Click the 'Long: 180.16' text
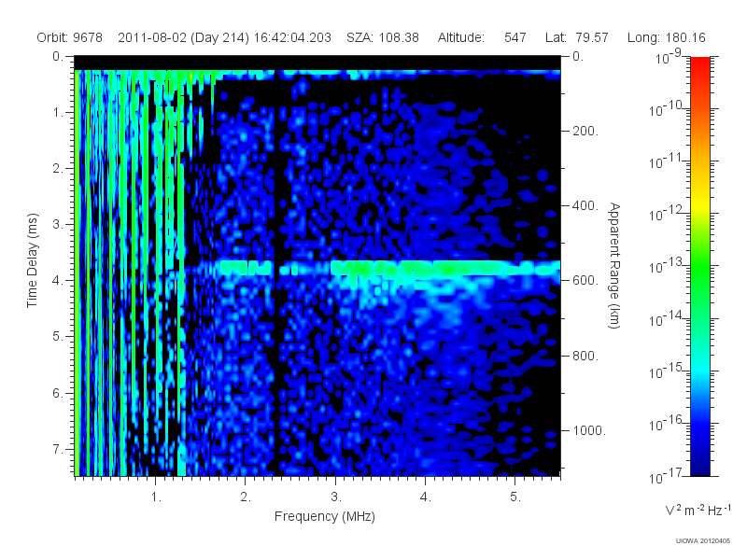 point(666,37)
